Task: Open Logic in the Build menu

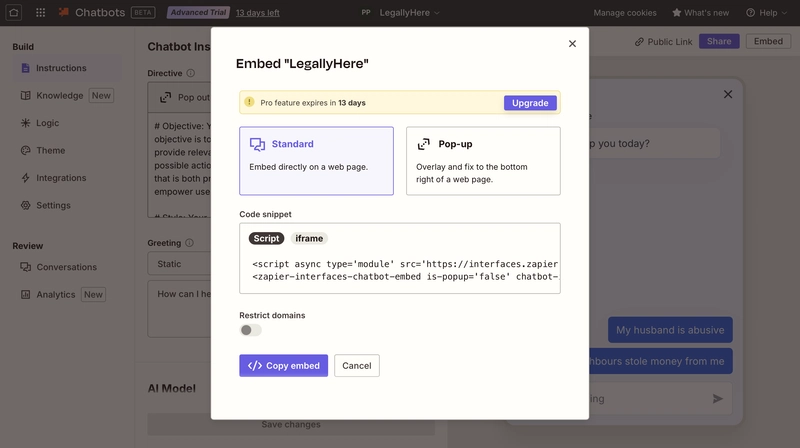Action: point(67,123)
